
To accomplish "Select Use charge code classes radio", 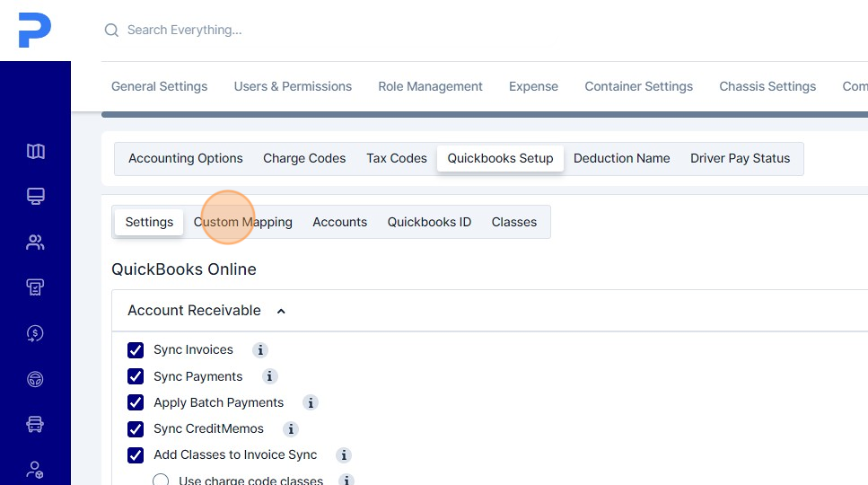I will pos(161,480).
